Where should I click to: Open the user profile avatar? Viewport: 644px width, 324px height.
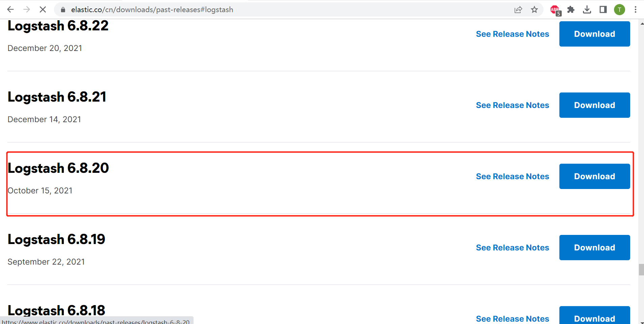pyautogui.click(x=619, y=10)
